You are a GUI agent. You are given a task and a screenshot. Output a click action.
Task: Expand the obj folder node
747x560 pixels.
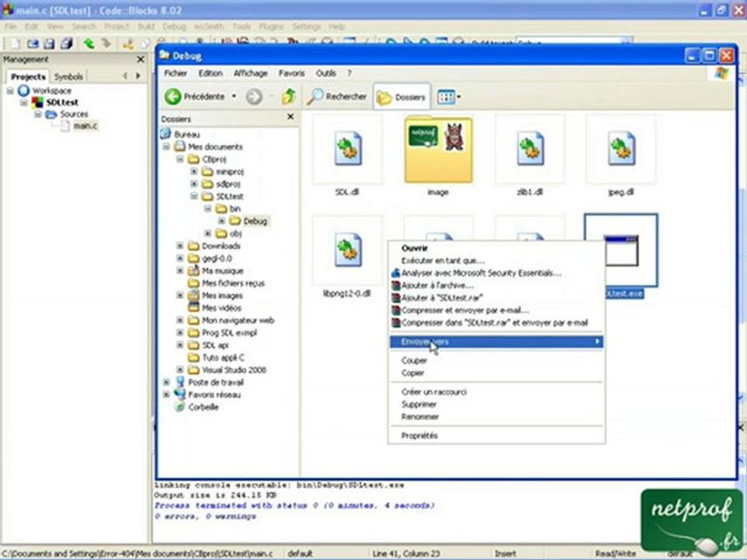208,233
